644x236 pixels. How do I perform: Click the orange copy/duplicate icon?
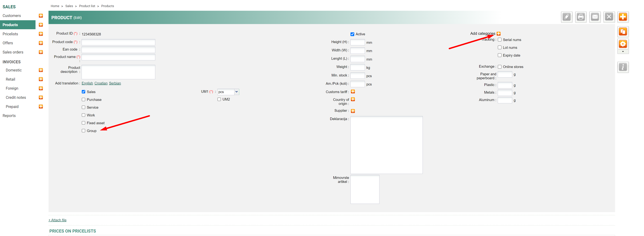click(623, 32)
